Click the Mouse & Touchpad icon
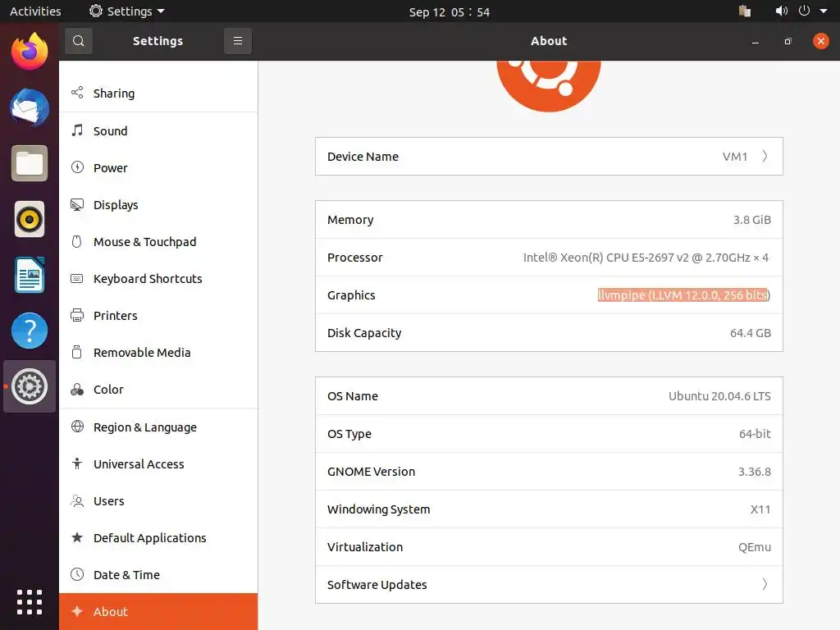This screenshot has width=840, height=630. pyautogui.click(x=77, y=242)
